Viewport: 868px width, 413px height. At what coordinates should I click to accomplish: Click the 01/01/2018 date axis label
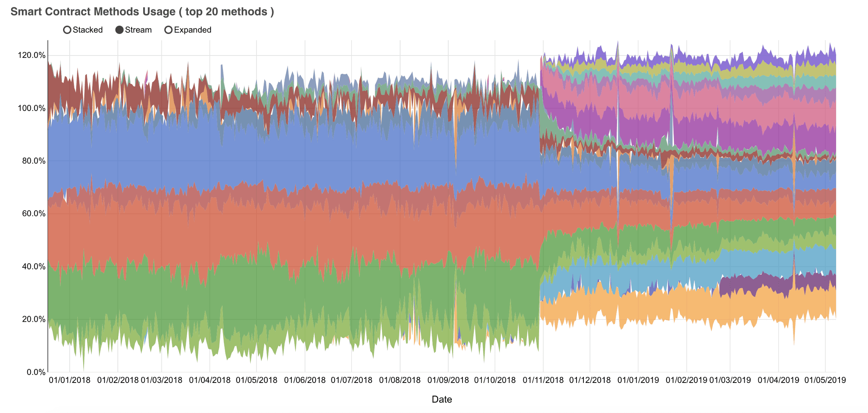click(70, 380)
